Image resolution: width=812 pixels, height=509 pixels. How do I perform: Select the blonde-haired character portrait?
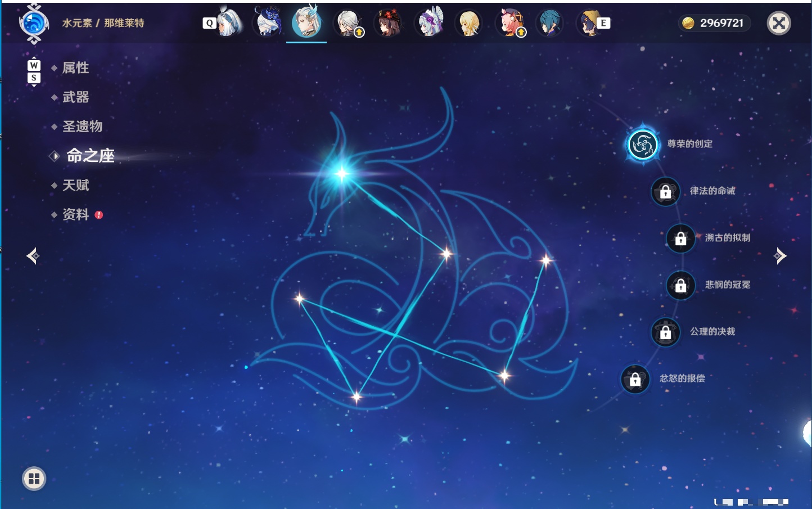tap(469, 23)
